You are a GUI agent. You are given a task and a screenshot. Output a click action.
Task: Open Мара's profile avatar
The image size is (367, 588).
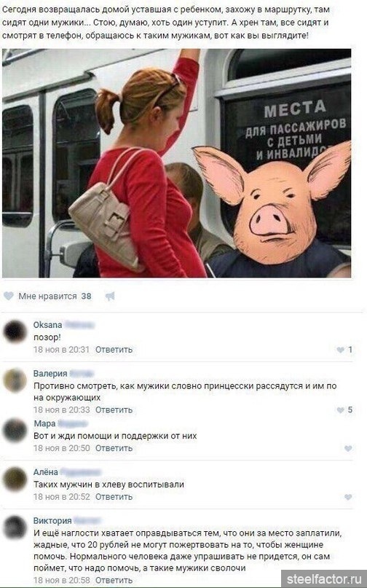pyautogui.click(x=15, y=430)
